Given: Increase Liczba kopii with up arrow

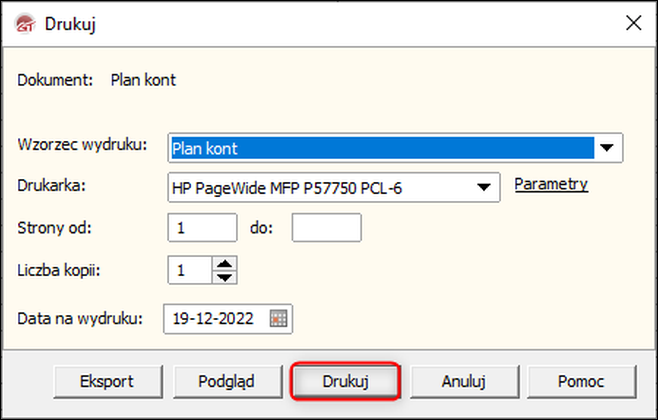Looking at the screenshot, I should click(225, 263).
